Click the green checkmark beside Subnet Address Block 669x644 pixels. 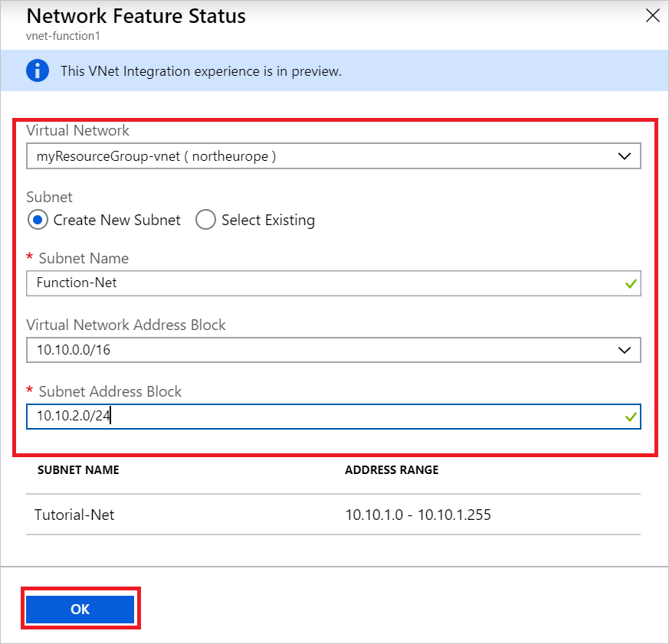click(x=630, y=417)
